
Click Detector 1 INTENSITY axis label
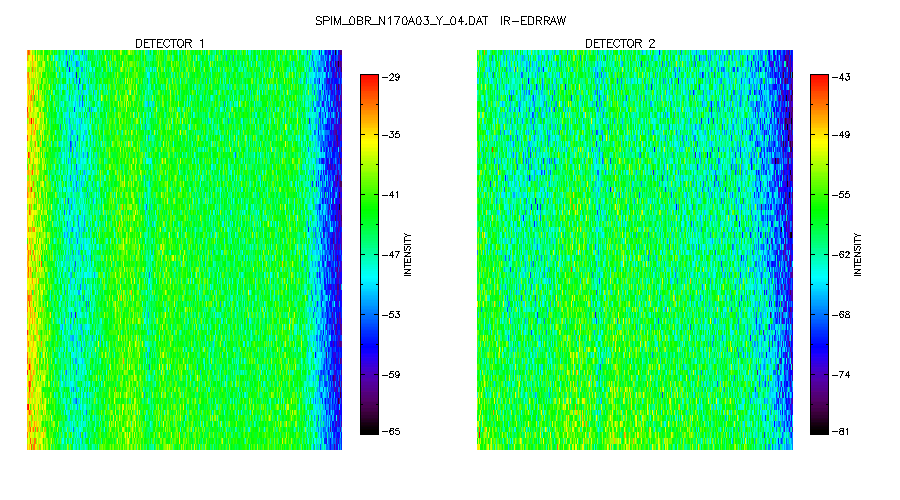point(408,255)
